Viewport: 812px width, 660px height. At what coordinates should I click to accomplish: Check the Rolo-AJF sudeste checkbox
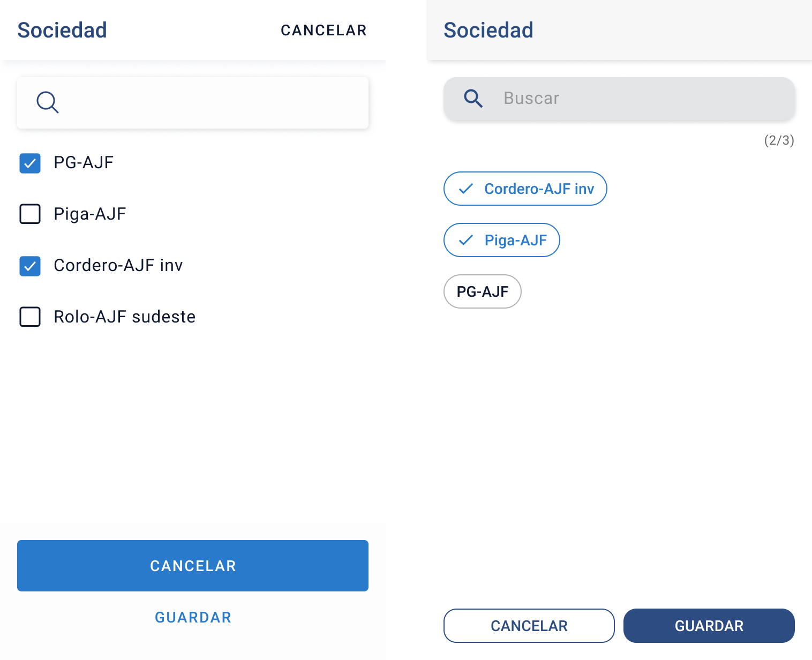click(30, 317)
